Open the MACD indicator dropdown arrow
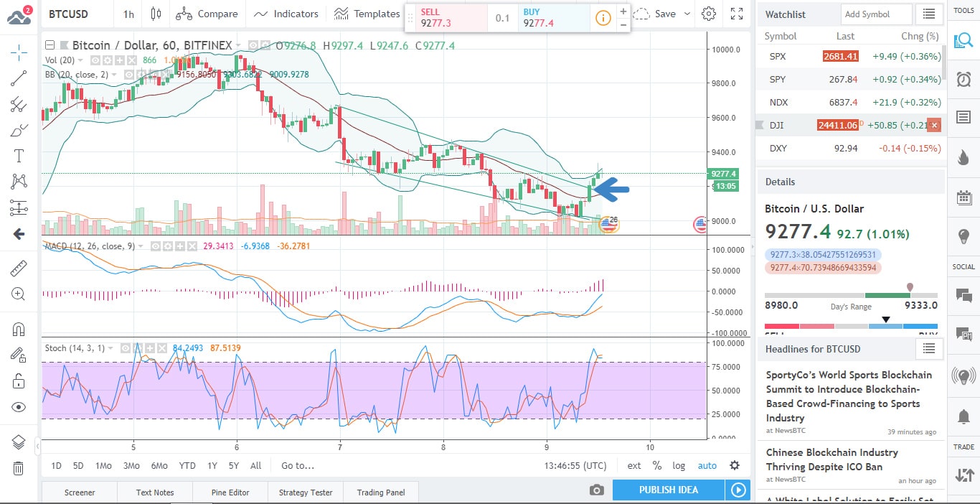The image size is (980, 504). click(140, 246)
